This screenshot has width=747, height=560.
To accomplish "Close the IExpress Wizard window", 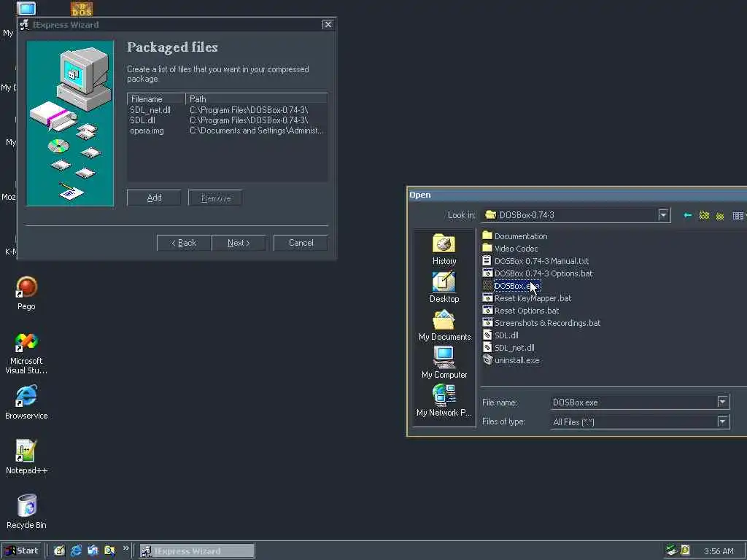I will click(x=328, y=24).
